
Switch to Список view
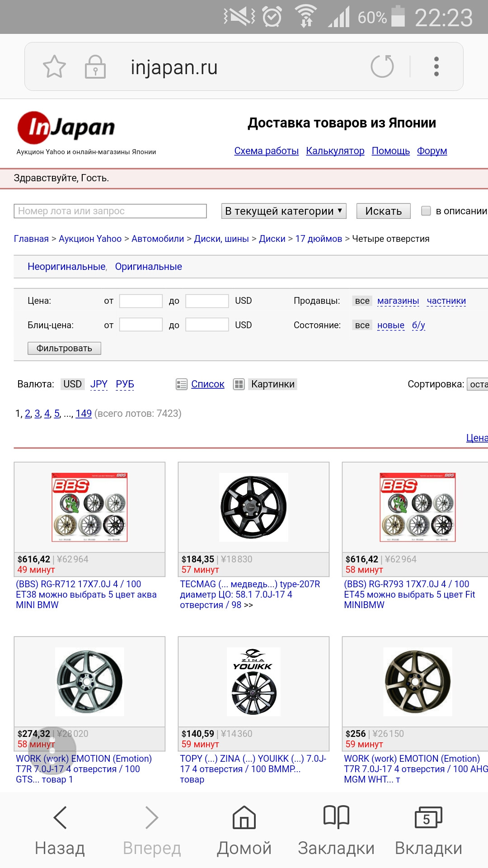(208, 384)
